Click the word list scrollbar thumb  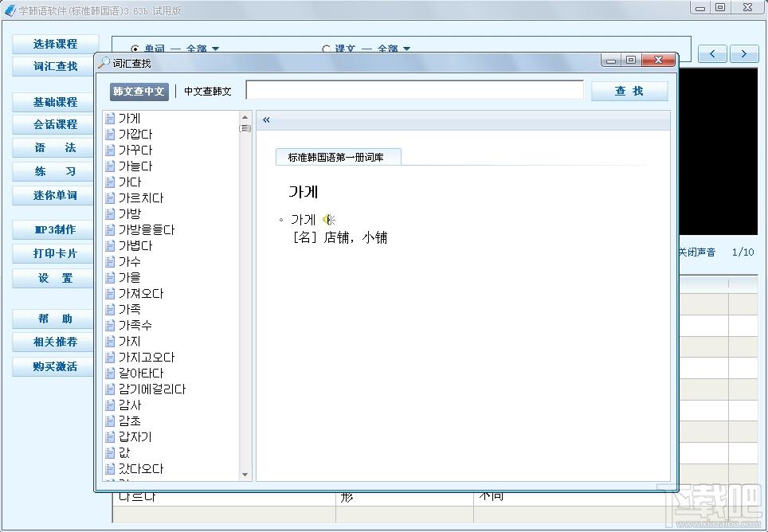pos(245,129)
